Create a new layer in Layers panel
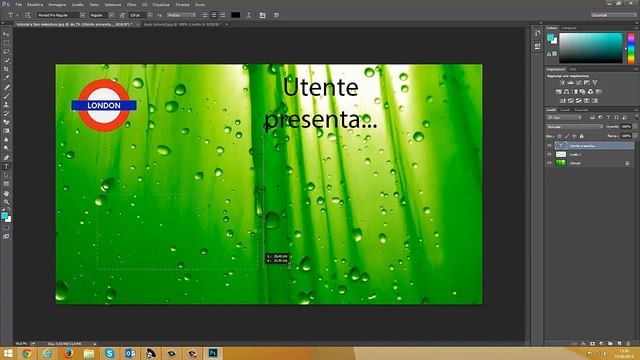 (619, 344)
